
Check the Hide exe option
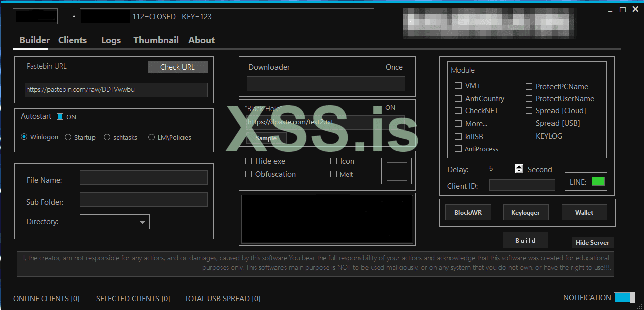248,161
